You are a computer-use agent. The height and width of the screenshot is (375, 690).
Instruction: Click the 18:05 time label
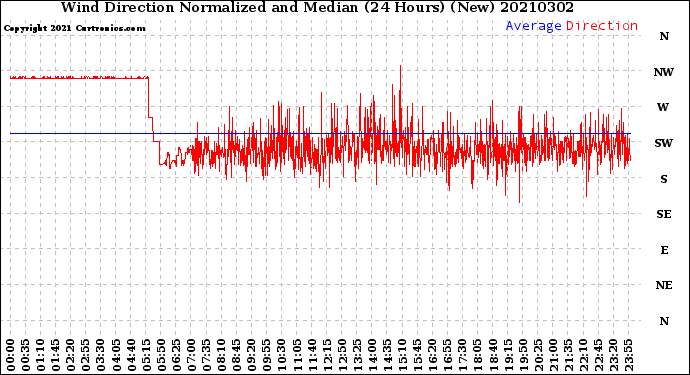point(477,355)
